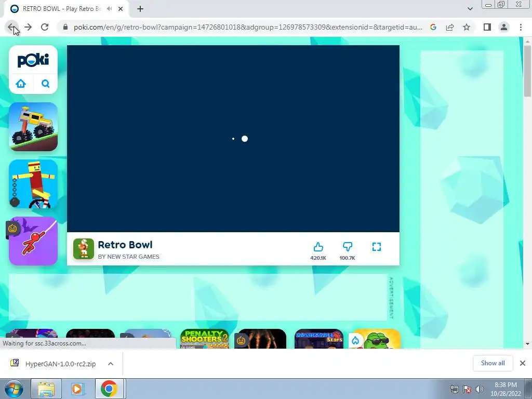Open Penalty Shooters 2 game thumbnail
This screenshot has width=532, height=399.
[x=205, y=339]
